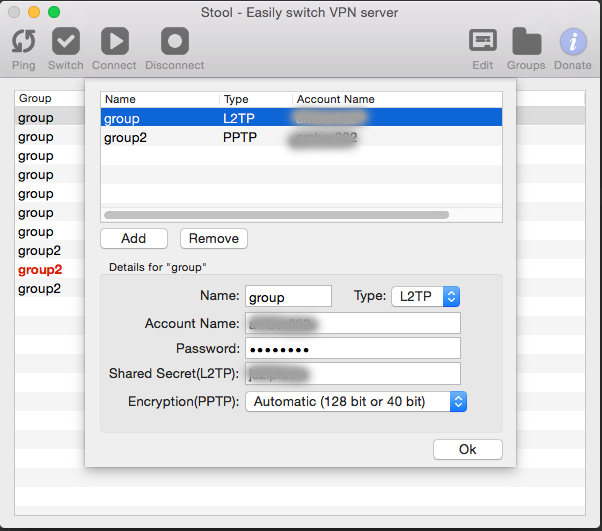Screen dimensions: 602x531
Task: Open the Encryption(PPTP) Automatic dropdown
Action: tap(356, 402)
